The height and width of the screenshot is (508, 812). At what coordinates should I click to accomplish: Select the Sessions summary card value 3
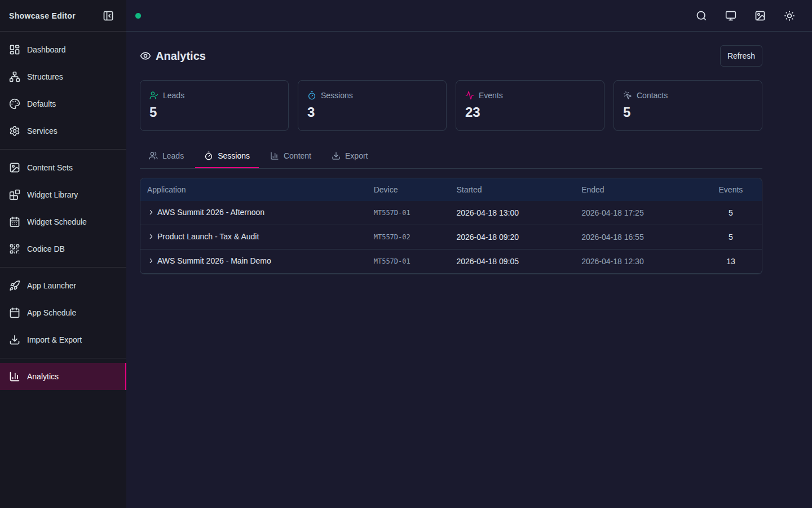pos(311,112)
